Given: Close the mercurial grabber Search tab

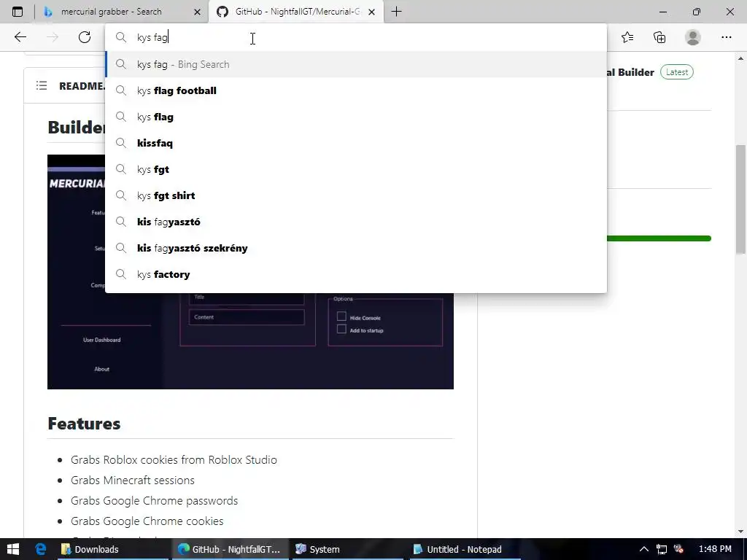Looking at the screenshot, I should click(x=197, y=12).
